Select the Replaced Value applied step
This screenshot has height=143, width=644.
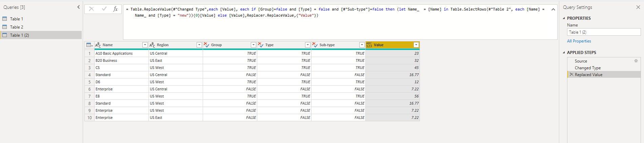604,75
